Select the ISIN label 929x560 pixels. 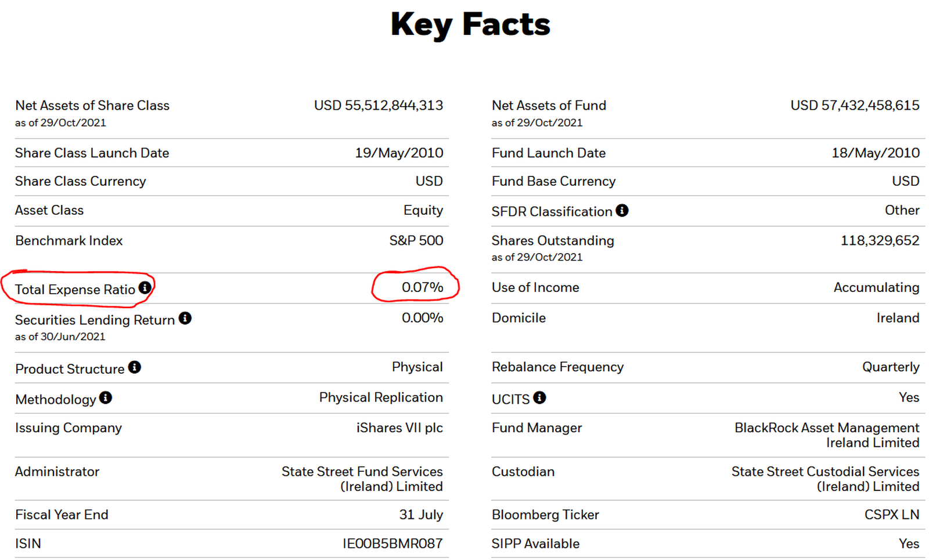28,544
